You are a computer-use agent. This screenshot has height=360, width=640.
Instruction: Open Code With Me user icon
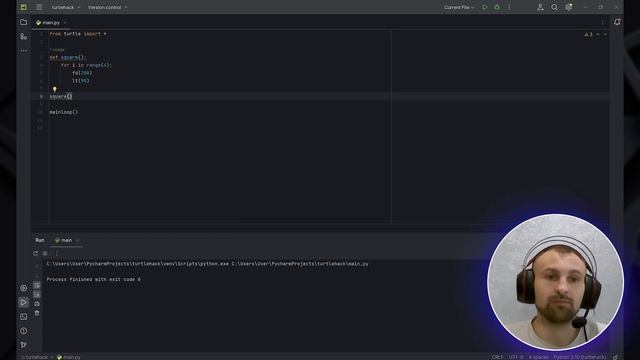pos(540,7)
